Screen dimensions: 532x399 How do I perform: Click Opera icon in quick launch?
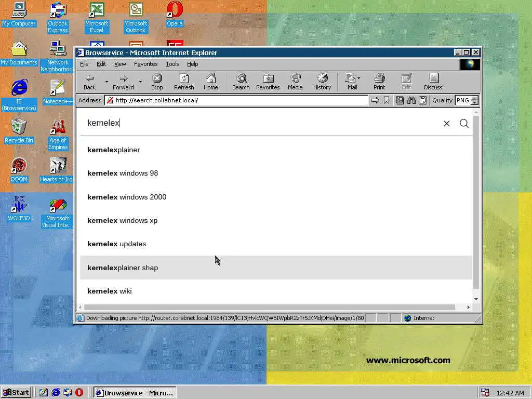[79, 393]
